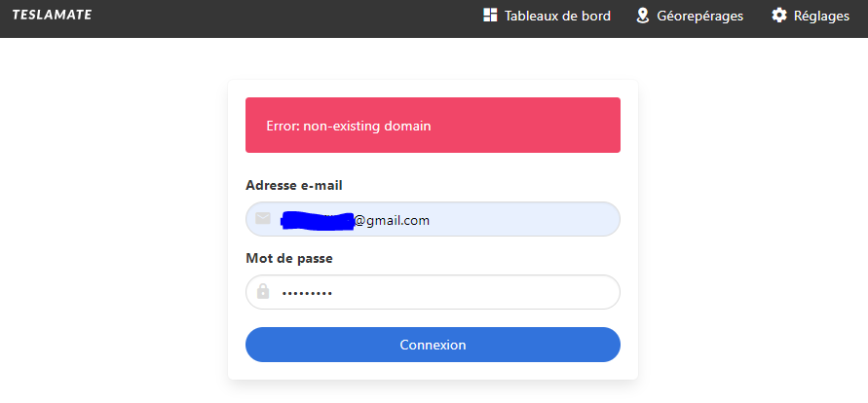Click the "Adresse e-mail" label
868x403 pixels.
click(294, 185)
